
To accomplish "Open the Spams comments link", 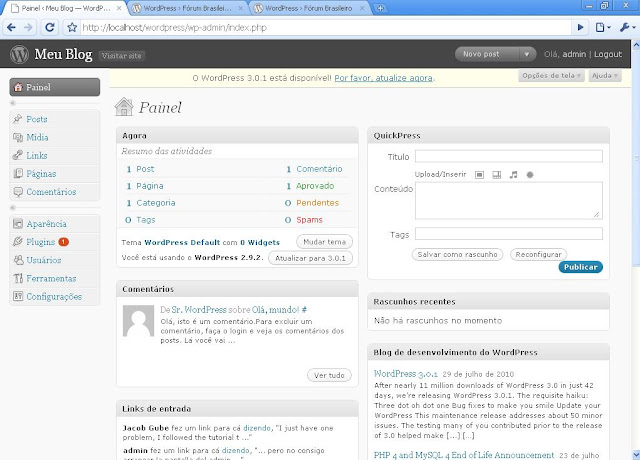I will click(x=309, y=220).
